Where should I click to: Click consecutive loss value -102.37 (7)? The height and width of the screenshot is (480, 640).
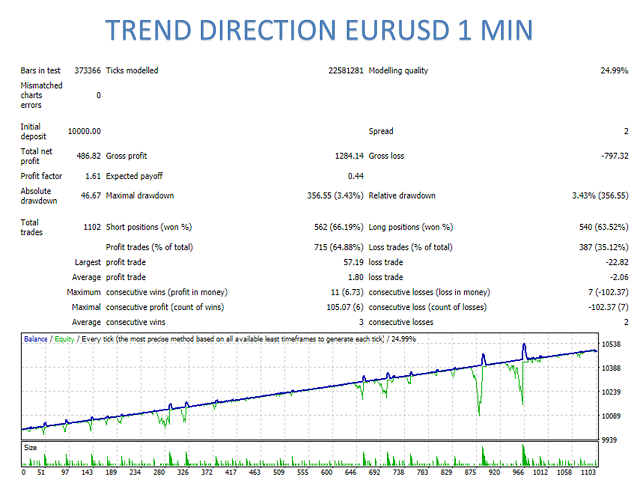[x=608, y=307]
